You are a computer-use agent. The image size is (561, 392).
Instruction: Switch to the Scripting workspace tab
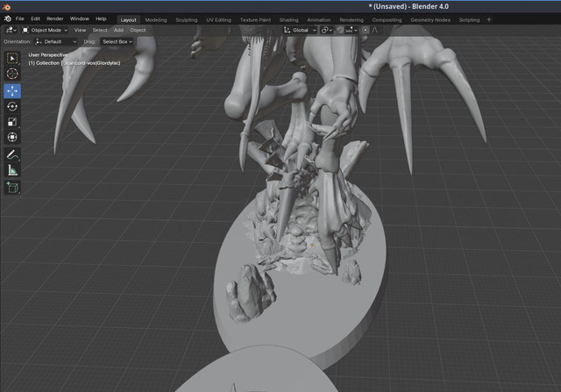[x=469, y=20]
